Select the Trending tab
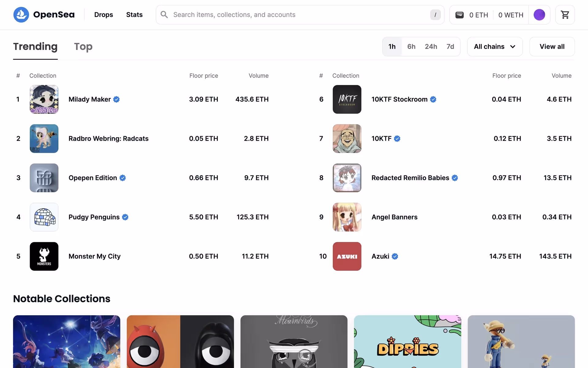Screen dimensions: 588x368 pos(35,47)
